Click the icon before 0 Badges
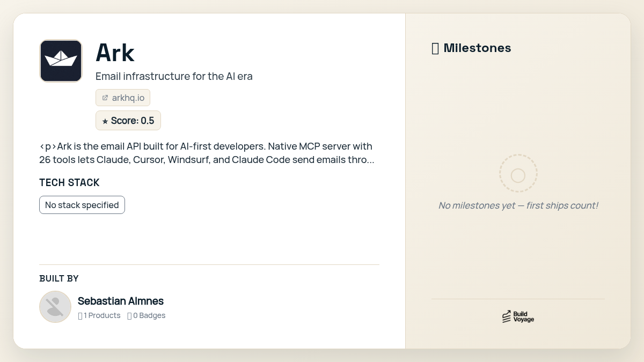 (x=129, y=316)
